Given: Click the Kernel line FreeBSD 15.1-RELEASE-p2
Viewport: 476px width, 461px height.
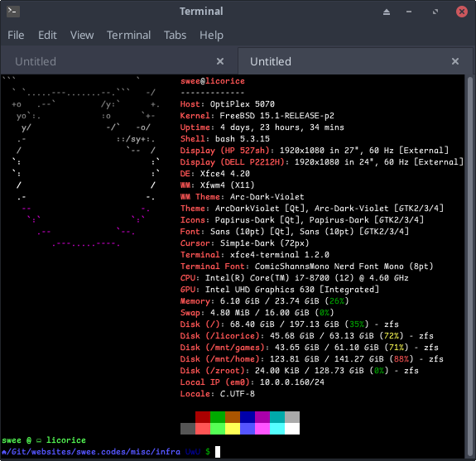Looking at the screenshot, I should click(257, 116).
